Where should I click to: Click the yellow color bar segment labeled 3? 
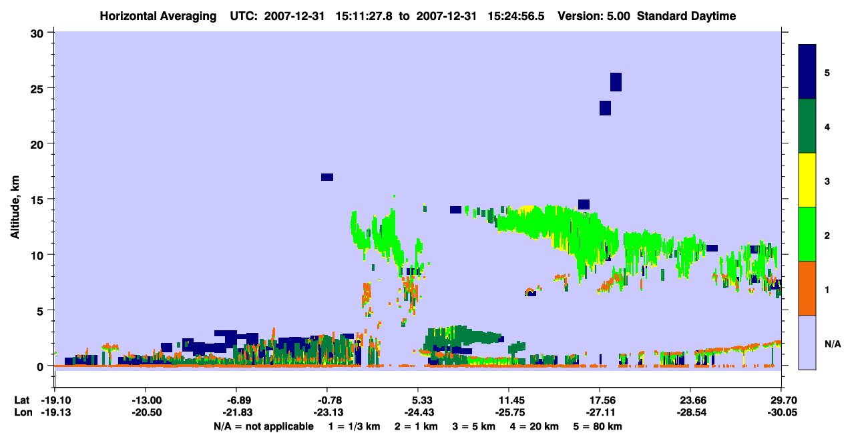[807, 180]
